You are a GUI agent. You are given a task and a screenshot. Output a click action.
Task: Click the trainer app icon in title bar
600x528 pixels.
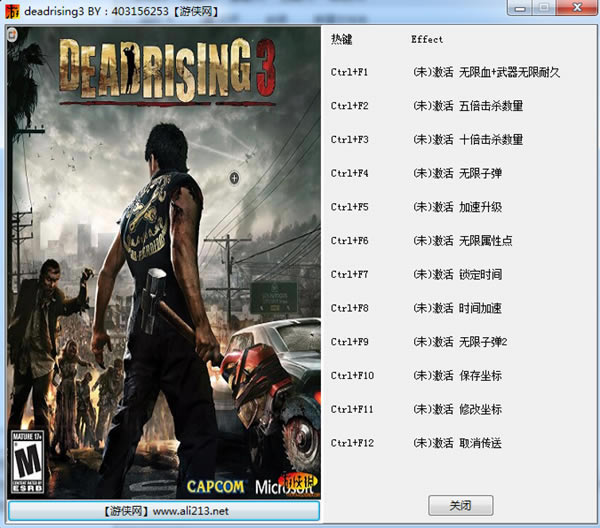(x=12, y=10)
